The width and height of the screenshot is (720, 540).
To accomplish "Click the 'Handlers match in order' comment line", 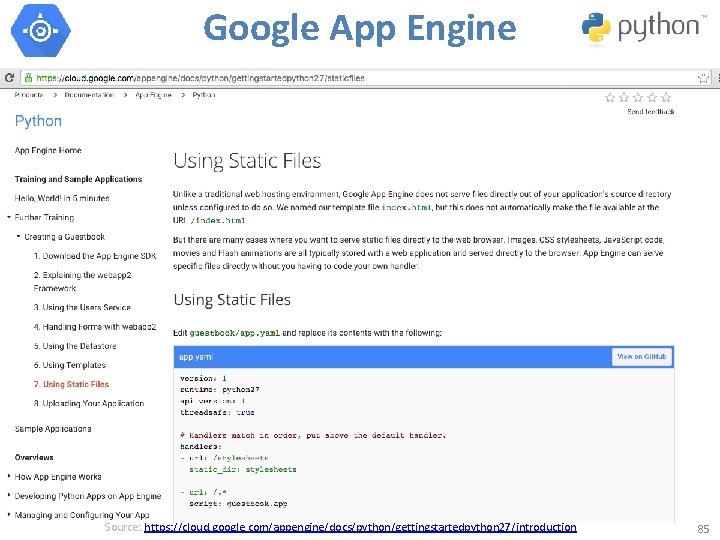I will click(313, 435).
